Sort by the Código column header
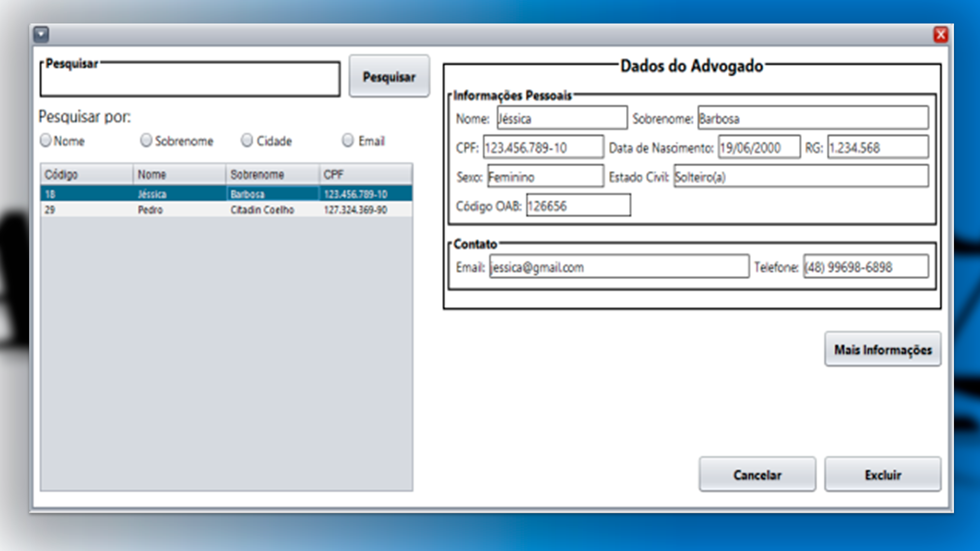The image size is (980, 551). 87,174
